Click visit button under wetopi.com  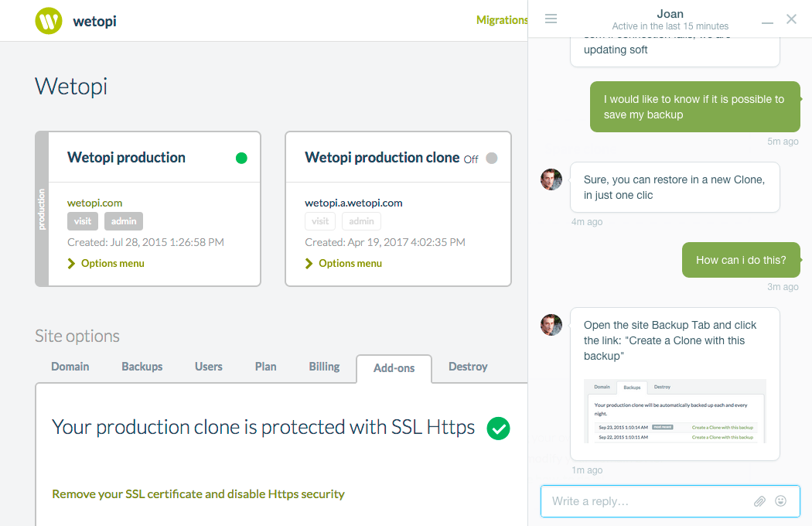pos(82,221)
